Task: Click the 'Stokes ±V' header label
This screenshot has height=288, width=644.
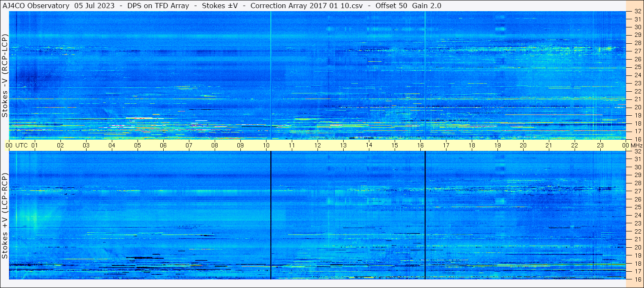Action: coord(220,6)
